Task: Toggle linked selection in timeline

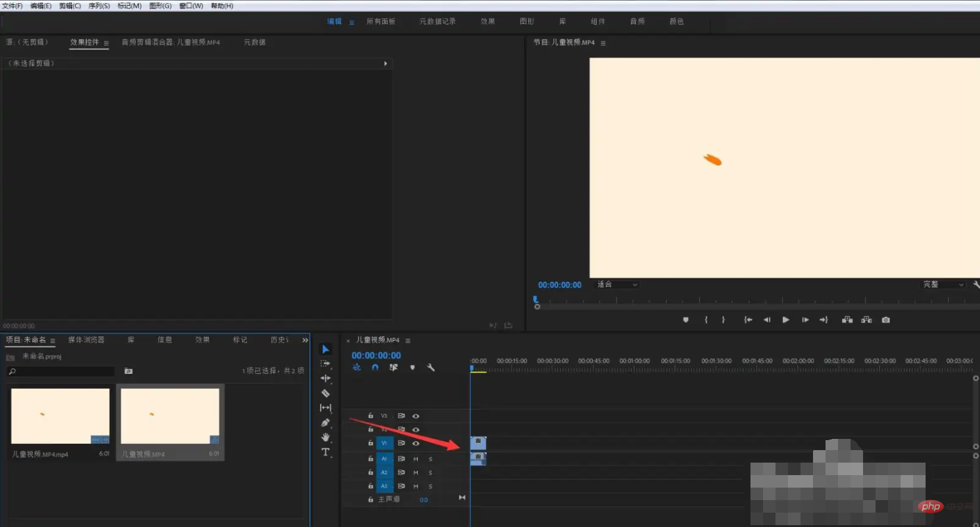Action: click(393, 368)
